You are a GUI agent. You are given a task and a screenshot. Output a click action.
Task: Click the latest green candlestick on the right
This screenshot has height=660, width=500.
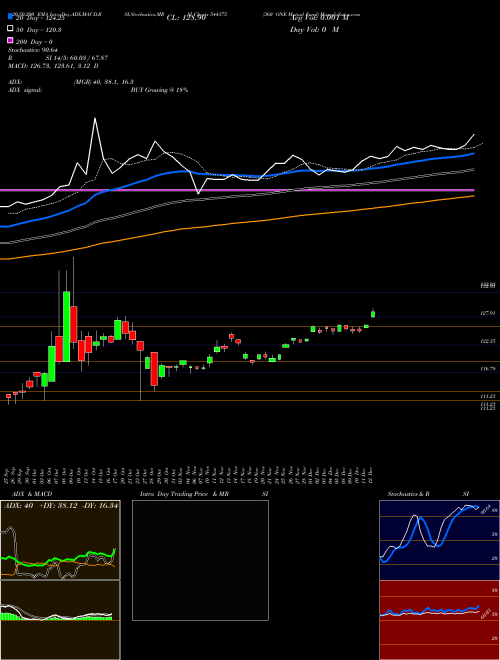[x=373, y=314]
